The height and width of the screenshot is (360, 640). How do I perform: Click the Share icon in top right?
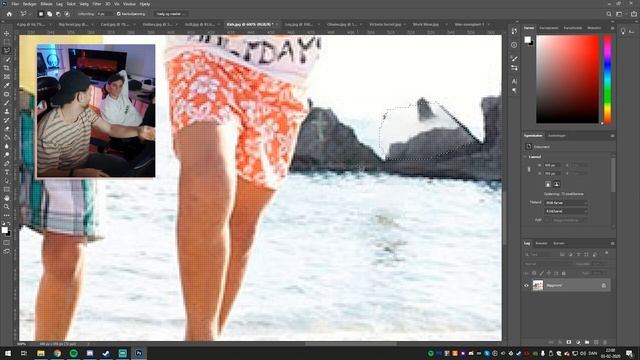click(x=634, y=14)
